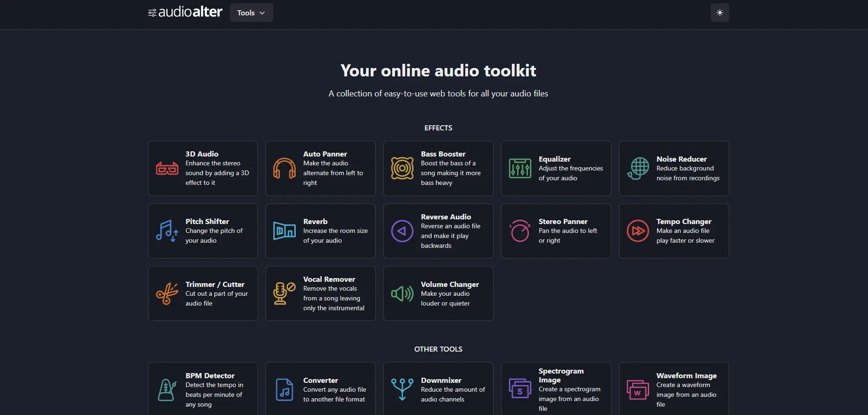868x415 pixels.
Task: Click the Tempo Changer fast-forward icon
Action: [x=637, y=231]
